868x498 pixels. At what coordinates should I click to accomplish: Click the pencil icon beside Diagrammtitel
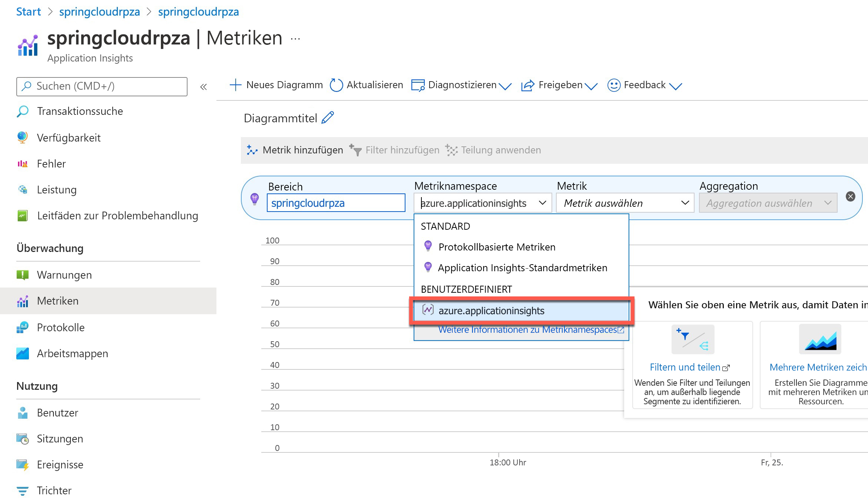[328, 118]
